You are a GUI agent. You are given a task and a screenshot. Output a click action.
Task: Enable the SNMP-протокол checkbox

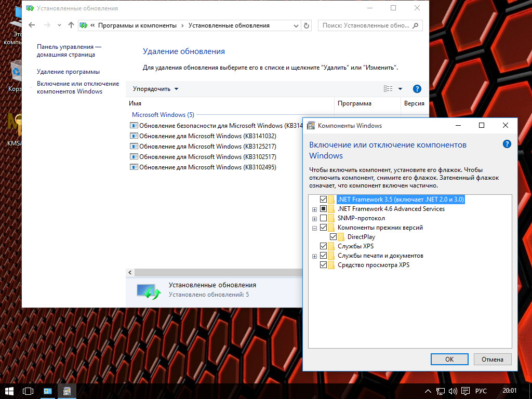[x=323, y=218]
